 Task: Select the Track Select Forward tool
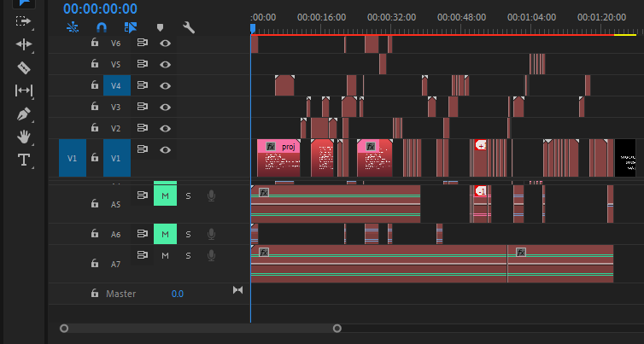23,21
